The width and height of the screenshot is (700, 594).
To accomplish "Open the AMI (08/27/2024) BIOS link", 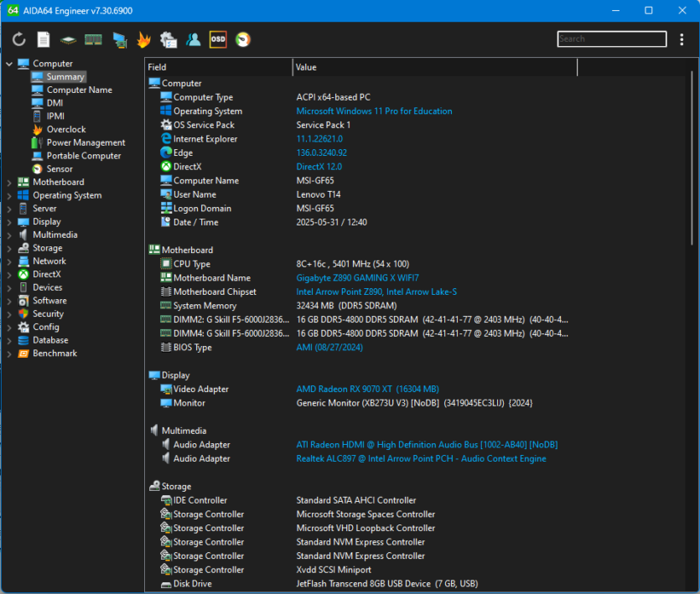I will [329, 347].
